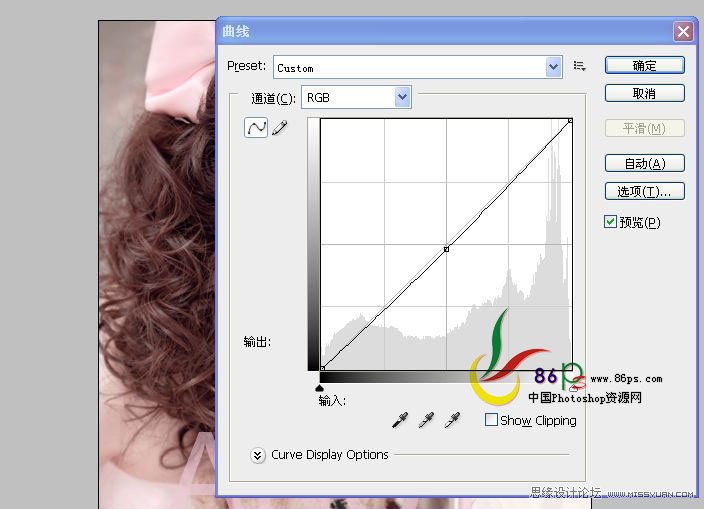Open the Preset dropdown showing Custom
This screenshot has height=509, width=704.
coord(418,67)
